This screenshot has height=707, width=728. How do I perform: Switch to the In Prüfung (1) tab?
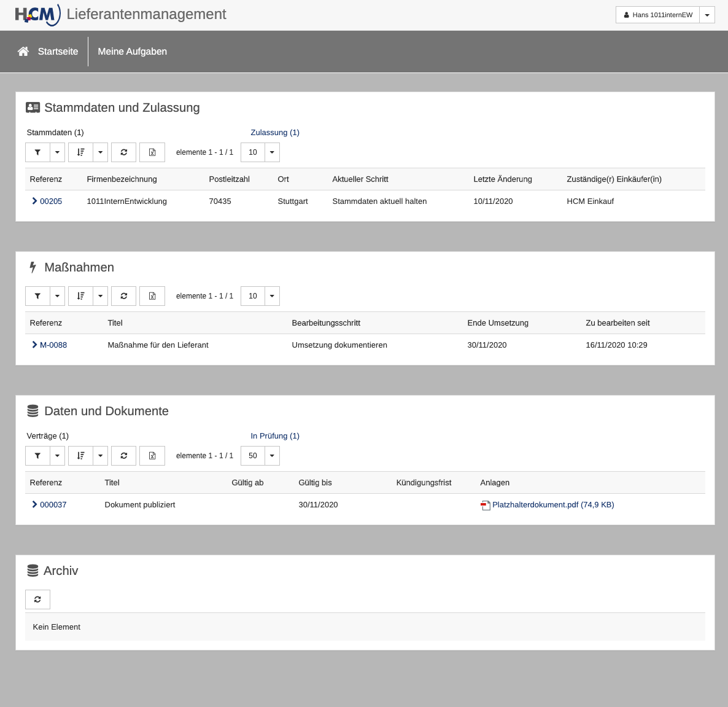pyautogui.click(x=275, y=436)
